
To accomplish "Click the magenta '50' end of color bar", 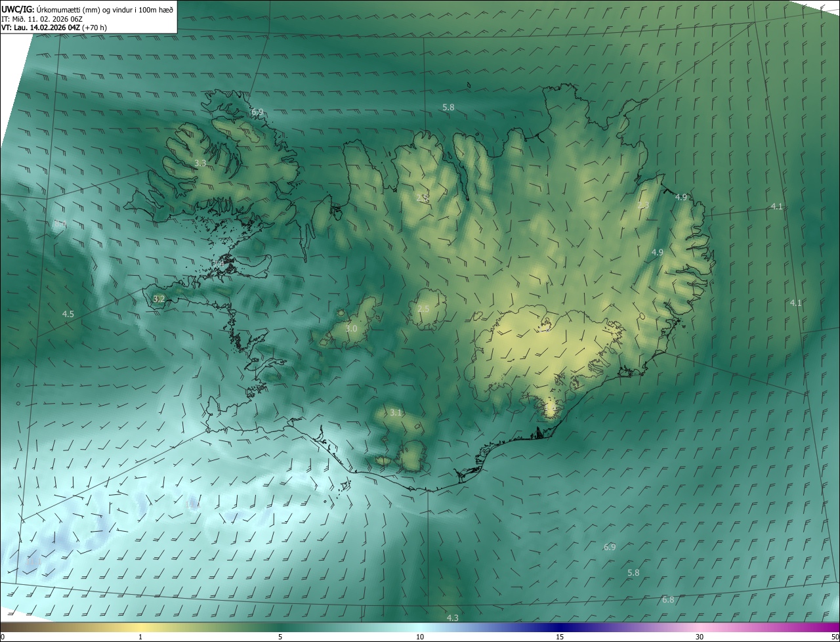I will coord(833,637).
